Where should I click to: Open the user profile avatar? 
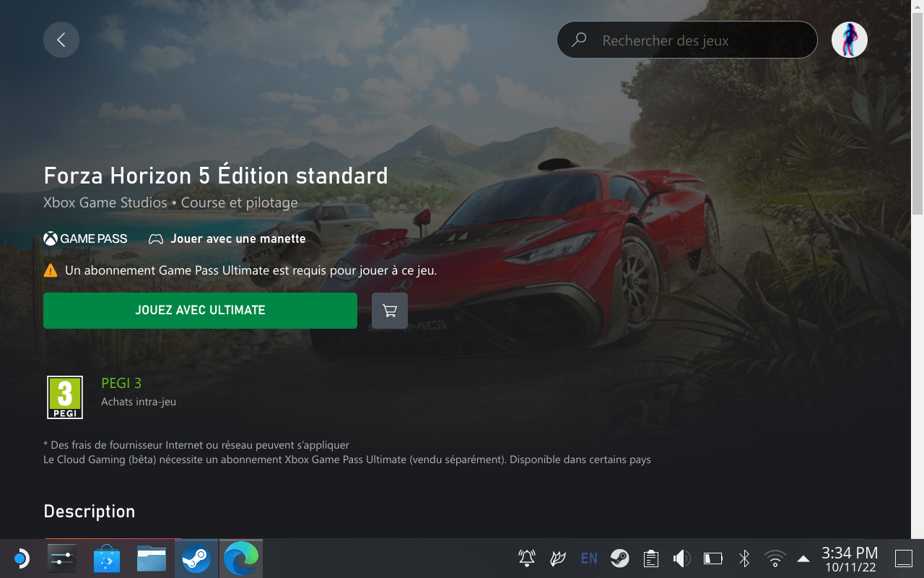pos(850,40)
